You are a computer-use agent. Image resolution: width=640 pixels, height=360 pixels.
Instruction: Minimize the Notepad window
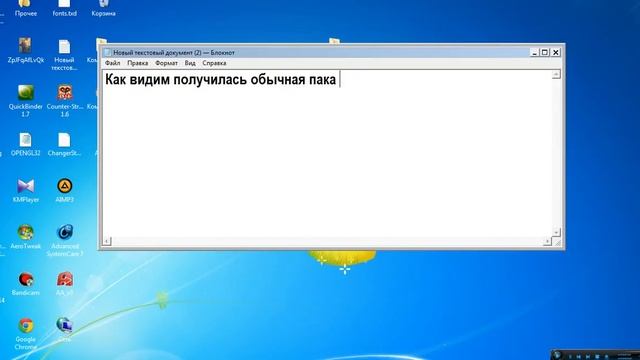[534, 52]
